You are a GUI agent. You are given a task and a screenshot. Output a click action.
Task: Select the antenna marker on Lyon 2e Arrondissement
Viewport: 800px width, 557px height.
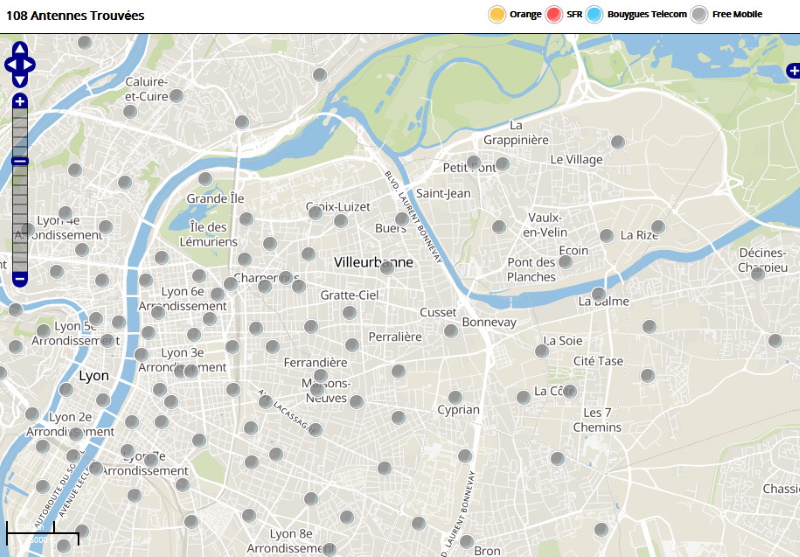pyautogui.click(x=76, y=434)
